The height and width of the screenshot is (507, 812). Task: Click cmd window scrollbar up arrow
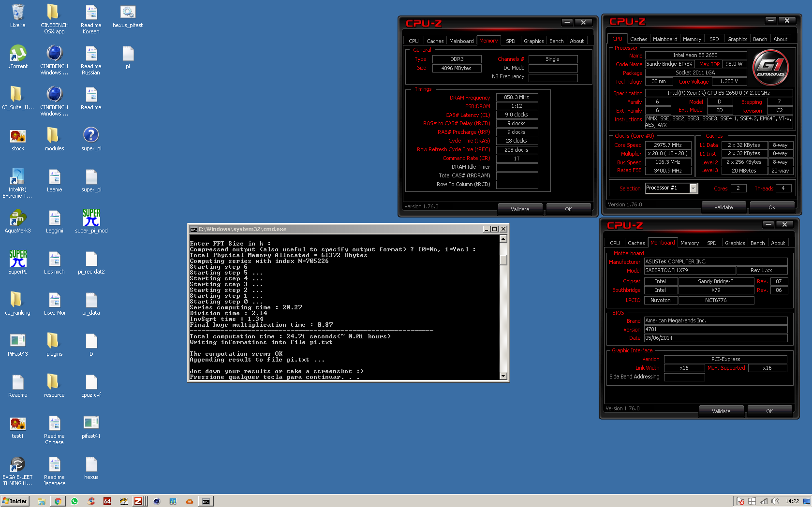click(x=503, y=238)
